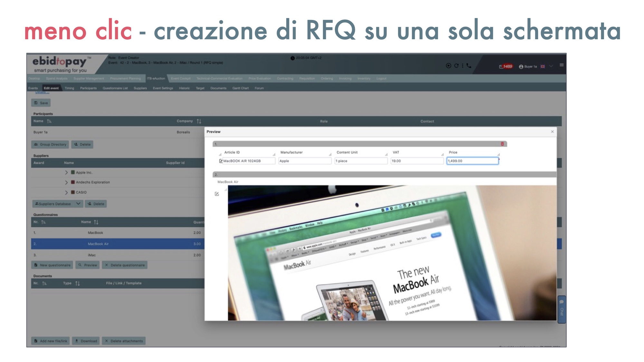Screen dimensions: 644x362
Task: Click the Article ID input field
Action: [x=249, y=161]
